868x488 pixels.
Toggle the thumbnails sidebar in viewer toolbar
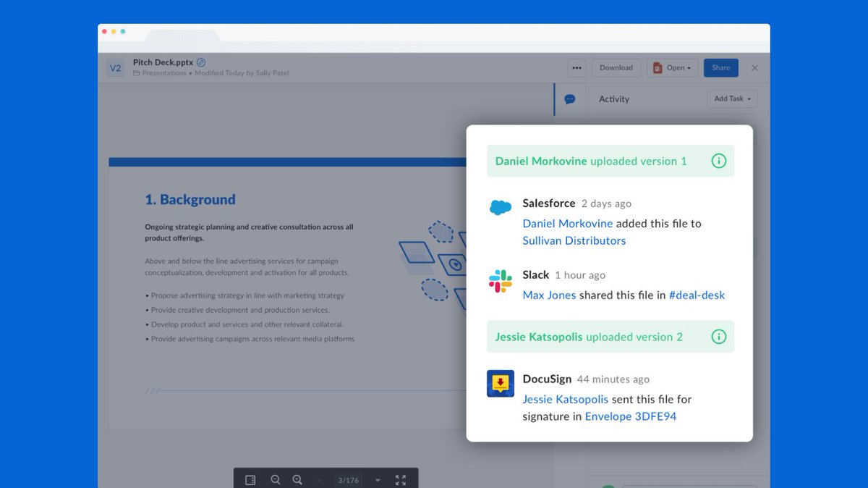[250, 480]
